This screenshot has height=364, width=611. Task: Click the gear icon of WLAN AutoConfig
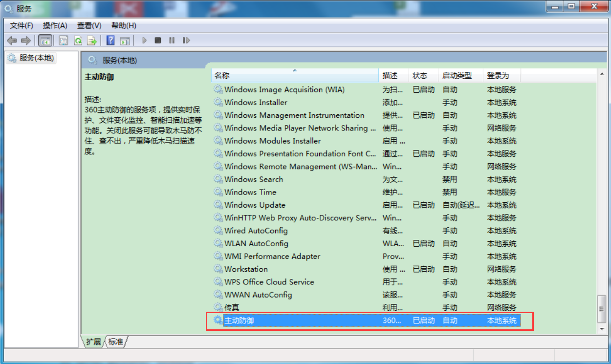218,243
